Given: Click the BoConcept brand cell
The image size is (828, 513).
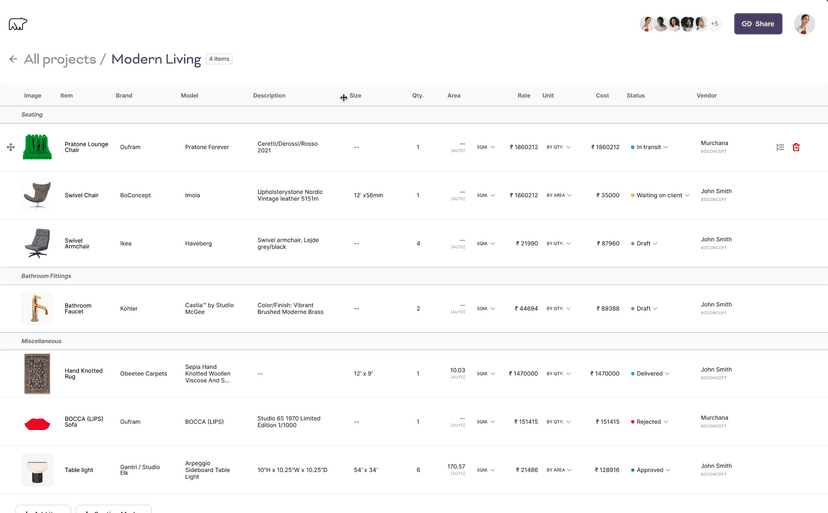Looking at the screenshot, I should [135, 195].
